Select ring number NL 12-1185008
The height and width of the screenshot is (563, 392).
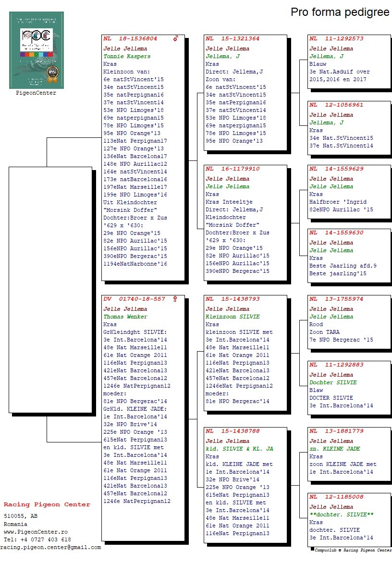pyautogui.click(x=336, y=497)
